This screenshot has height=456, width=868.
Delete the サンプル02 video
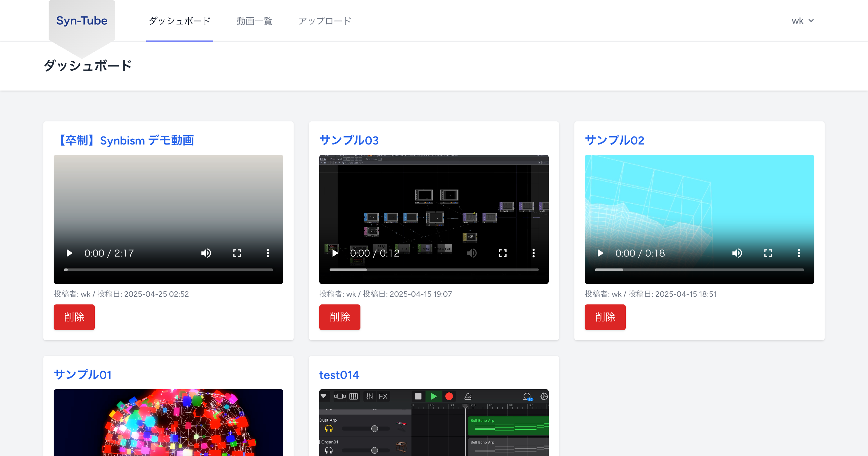tap(605, 317)
